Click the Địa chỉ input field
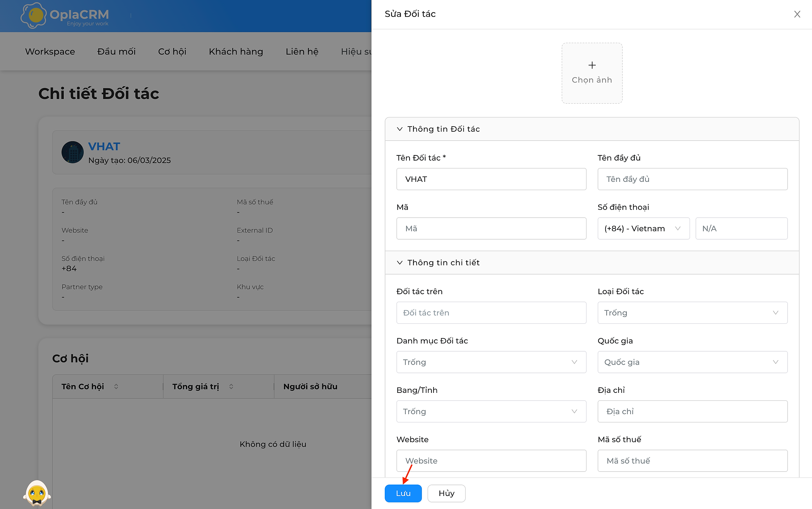The height and width of the screenshot is (509, 812). [692, 411]
